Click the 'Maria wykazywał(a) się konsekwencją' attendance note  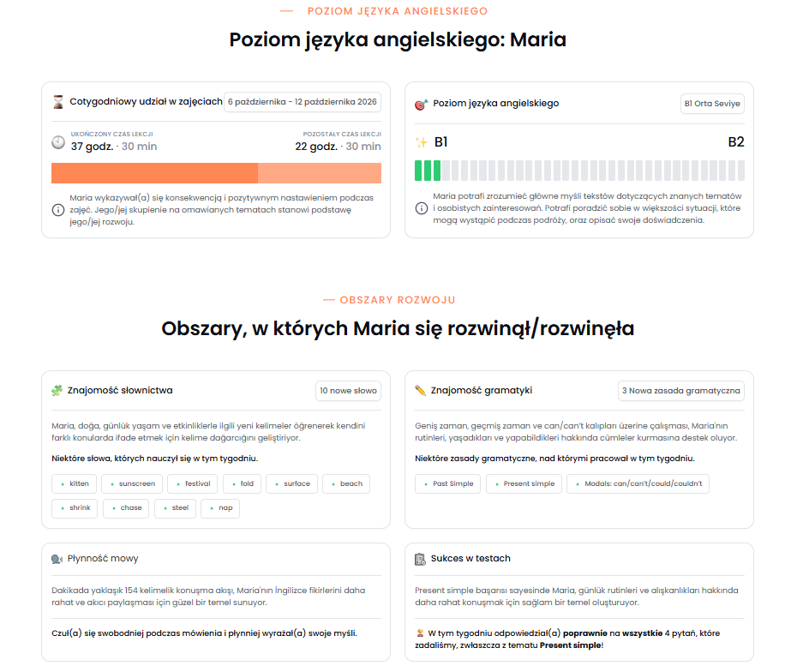pos(222,210)
